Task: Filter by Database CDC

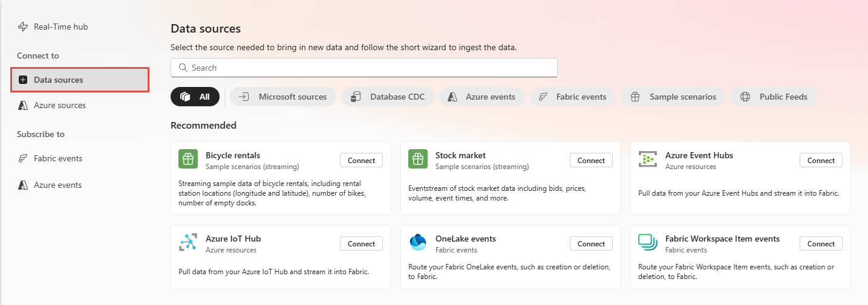Action: [x=388, y=97]
